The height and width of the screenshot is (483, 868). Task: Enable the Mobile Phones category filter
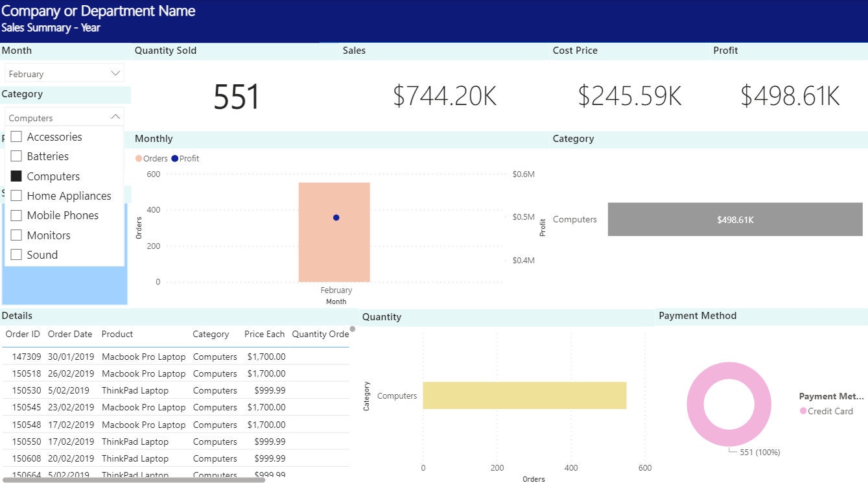[x=16, y=215]
